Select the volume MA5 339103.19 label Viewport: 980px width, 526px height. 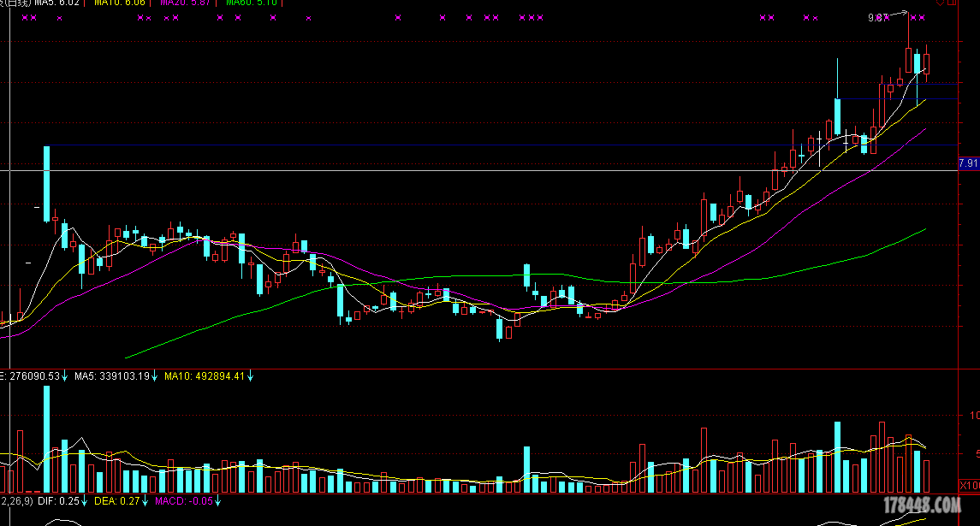[x=111, y=375]
